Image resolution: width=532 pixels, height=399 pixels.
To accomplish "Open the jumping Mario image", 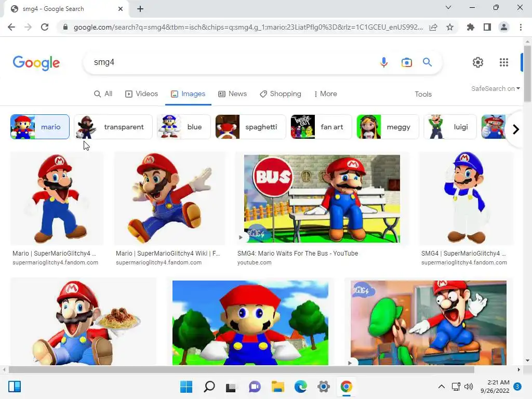I will point(169,198).
